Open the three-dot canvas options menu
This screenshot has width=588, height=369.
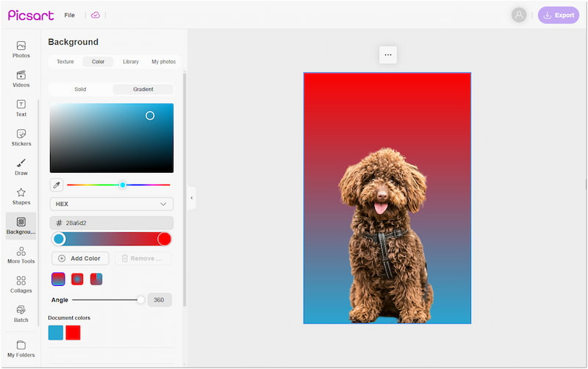tap(388, 54)
